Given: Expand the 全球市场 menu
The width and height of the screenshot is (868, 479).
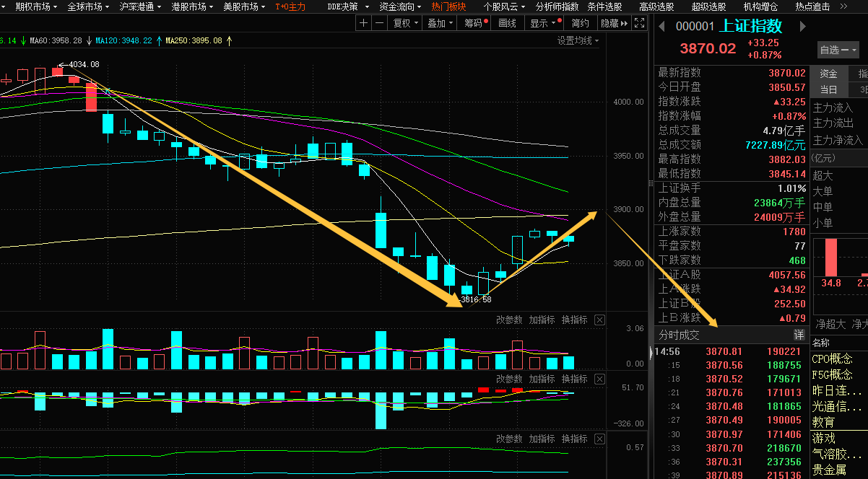Looking at the screenshot, I should (88, 6).
